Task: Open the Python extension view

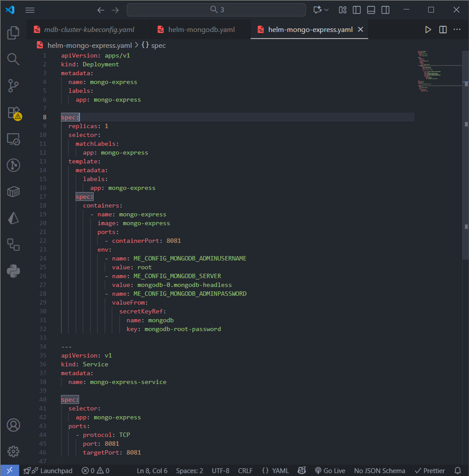Action: coord(13,271)
